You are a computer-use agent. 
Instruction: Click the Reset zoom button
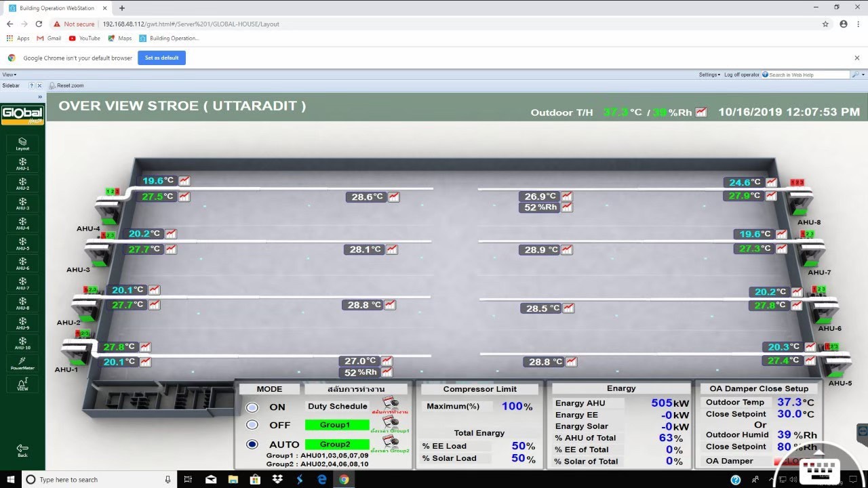pyautogui.click(x=66, y=85)
